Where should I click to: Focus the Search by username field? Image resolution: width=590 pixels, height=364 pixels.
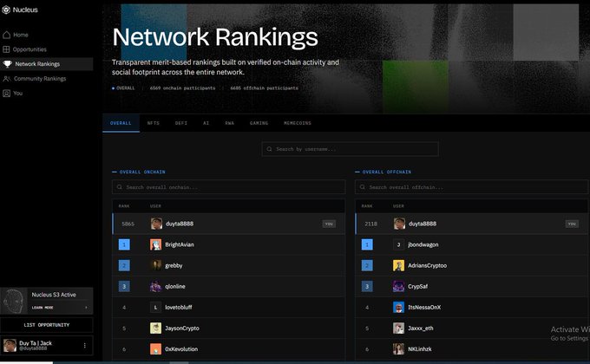[x=350, y=149]
